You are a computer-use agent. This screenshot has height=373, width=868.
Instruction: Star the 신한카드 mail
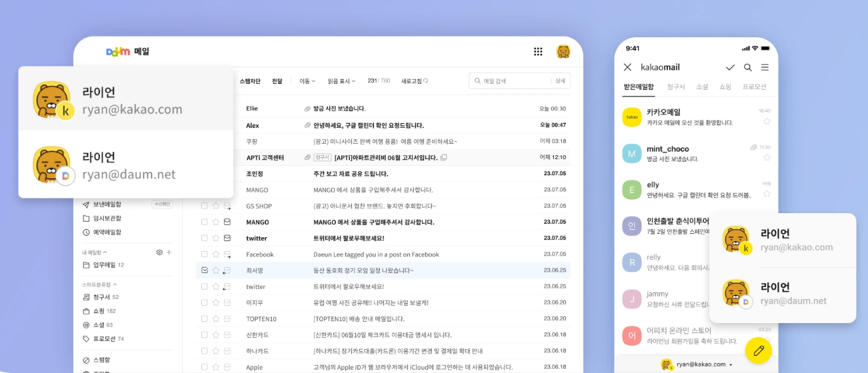coord(215,334)
